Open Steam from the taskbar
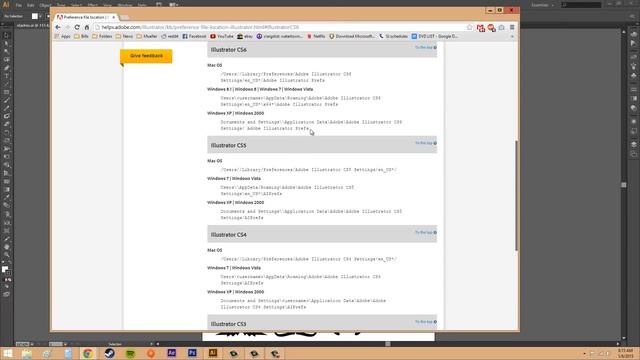The width and height of the screenshot is (640, 360). coord(109,353)
